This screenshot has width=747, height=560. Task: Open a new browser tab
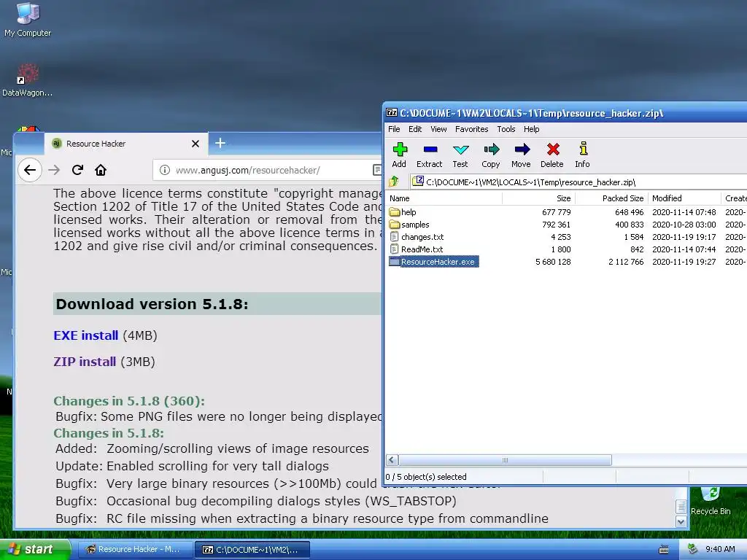[x=220, y=144]
